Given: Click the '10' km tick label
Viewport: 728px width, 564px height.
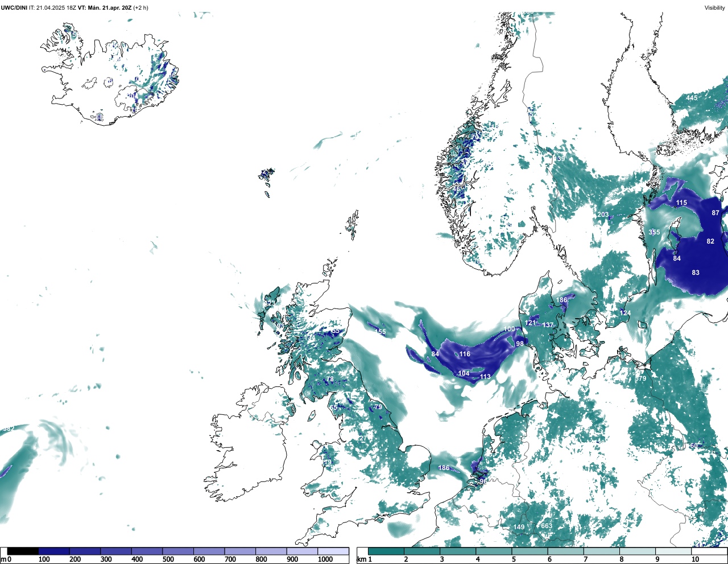Looking at the screenshot, I should click(x=695, y=559).
